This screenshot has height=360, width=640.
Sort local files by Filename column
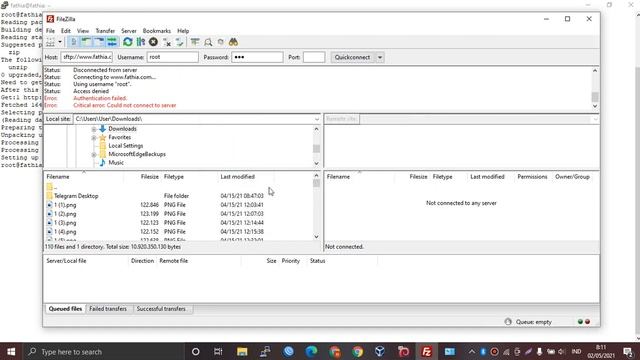84,177
